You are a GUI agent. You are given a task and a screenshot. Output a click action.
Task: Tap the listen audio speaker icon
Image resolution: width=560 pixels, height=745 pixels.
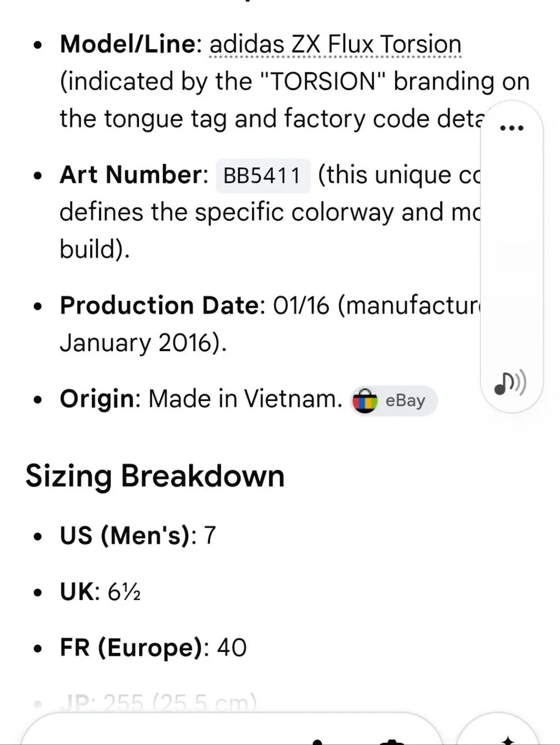510,383
